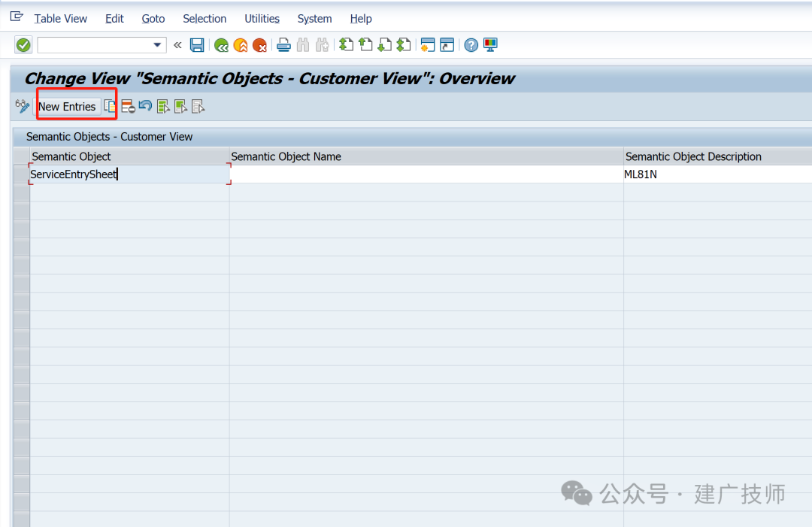
Task: Open the SAP window menu icon
Action: coord(17,17)
